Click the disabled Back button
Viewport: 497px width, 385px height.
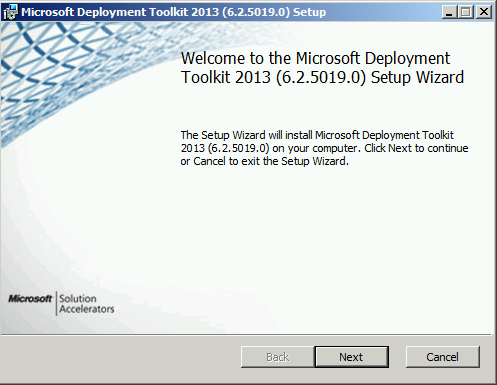pyautogui.click(x=277, y=357)
